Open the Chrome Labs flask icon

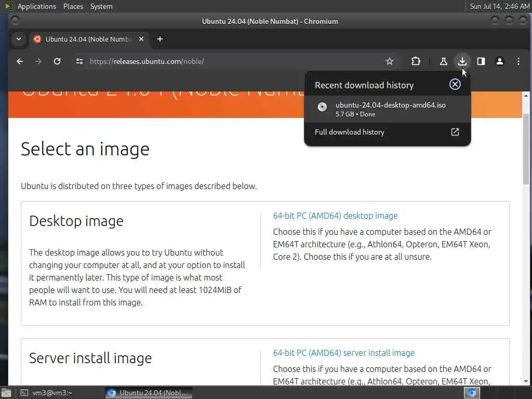pos(443,61)
